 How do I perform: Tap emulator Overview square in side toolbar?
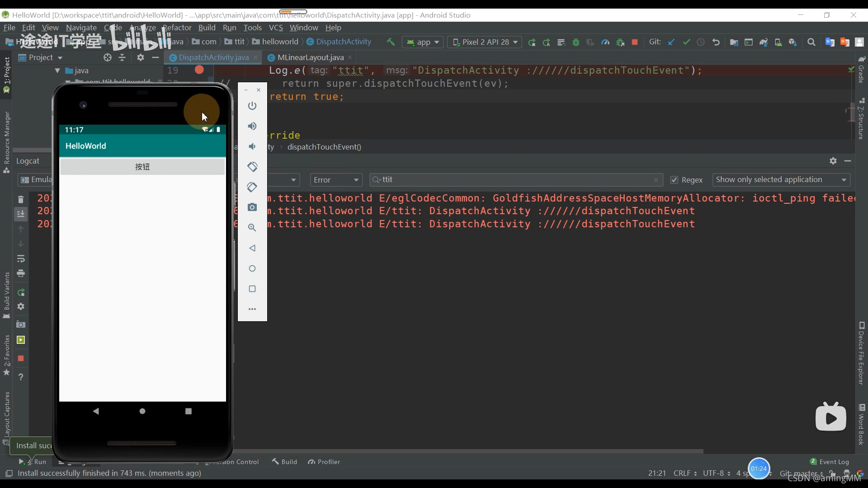[252, 289]
